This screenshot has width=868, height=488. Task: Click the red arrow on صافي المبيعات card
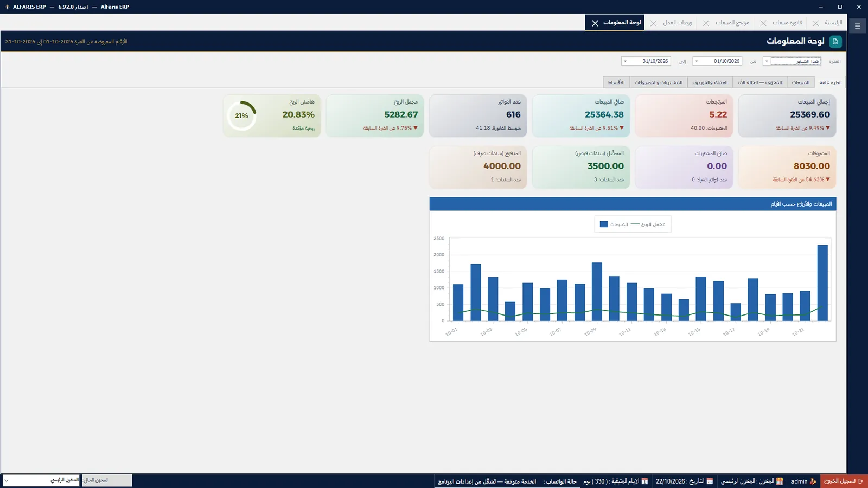(622, 128)
